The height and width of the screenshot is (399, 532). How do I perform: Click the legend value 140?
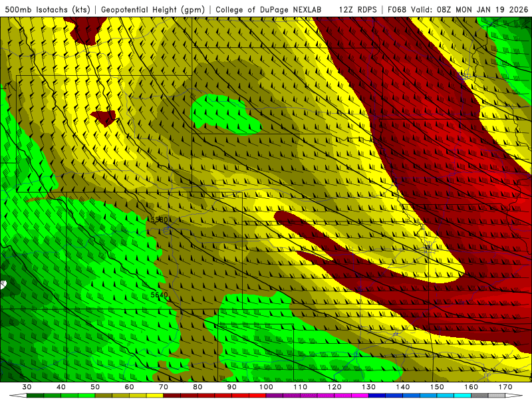[x=403, y=387]
